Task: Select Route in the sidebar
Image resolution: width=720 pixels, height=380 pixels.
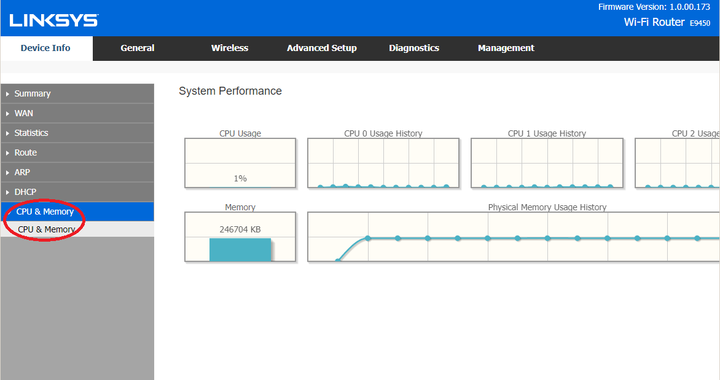Action: pos(77,153)
